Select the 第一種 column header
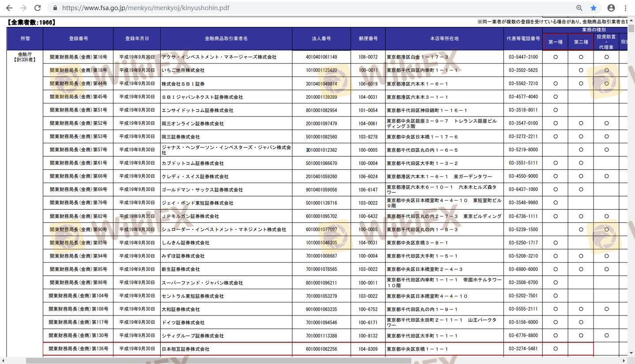635x364 pixels. point(556,42)
